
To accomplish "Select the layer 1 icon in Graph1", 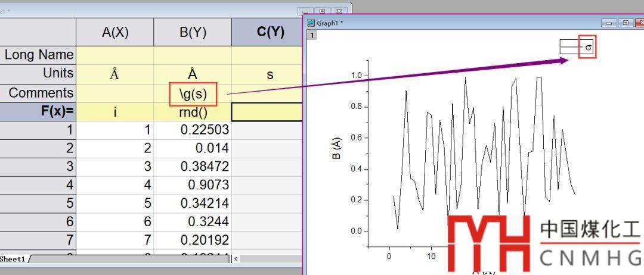I will point(311,35).
